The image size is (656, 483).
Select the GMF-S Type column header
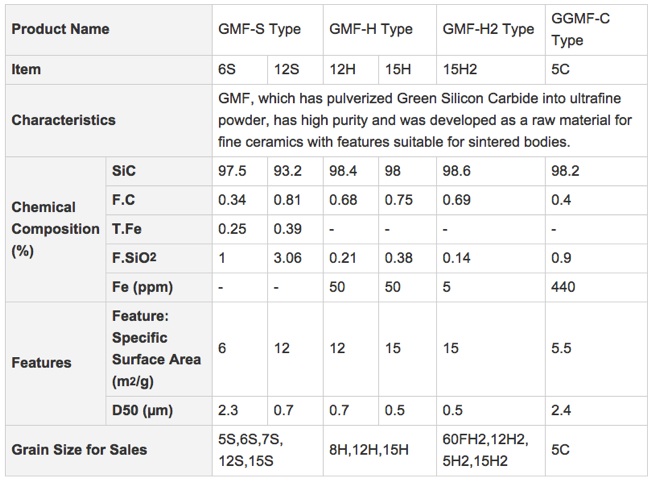(x=268, y=29)
